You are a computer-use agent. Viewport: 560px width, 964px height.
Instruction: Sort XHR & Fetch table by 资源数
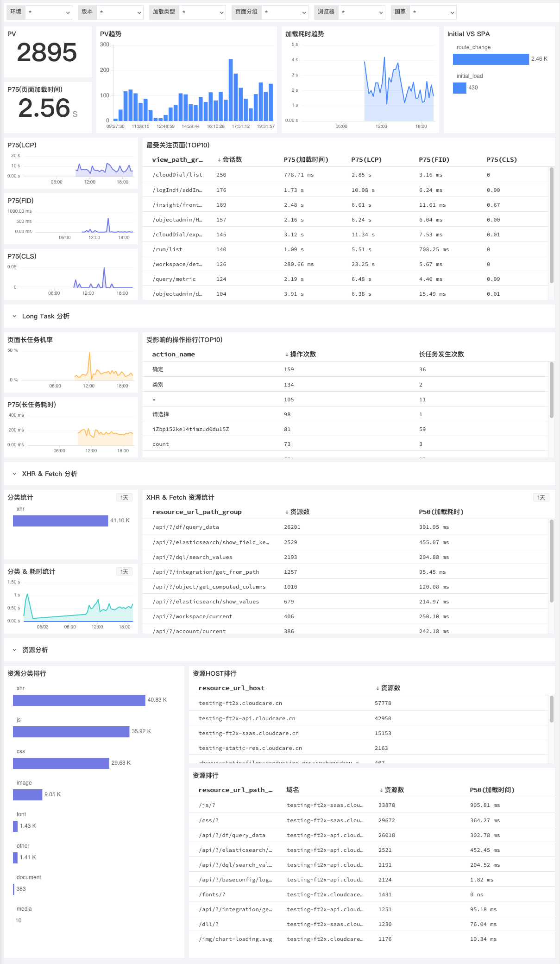pos(297,512)
